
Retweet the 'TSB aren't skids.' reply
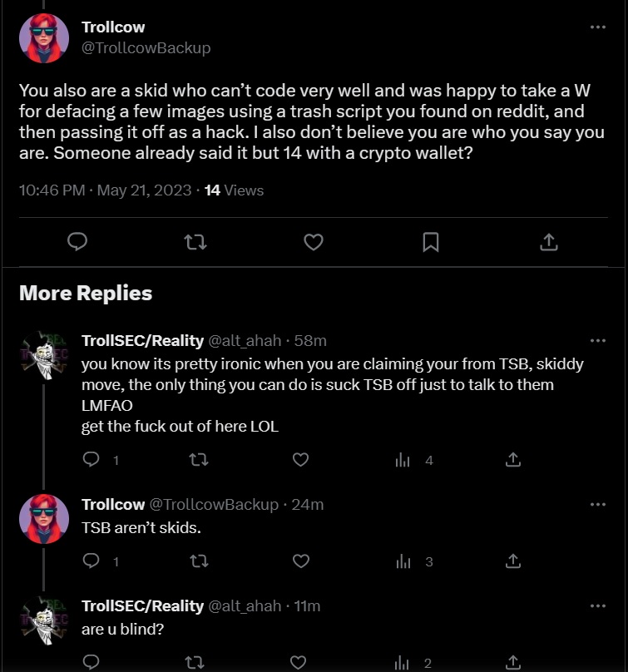[x=199, y=561]
